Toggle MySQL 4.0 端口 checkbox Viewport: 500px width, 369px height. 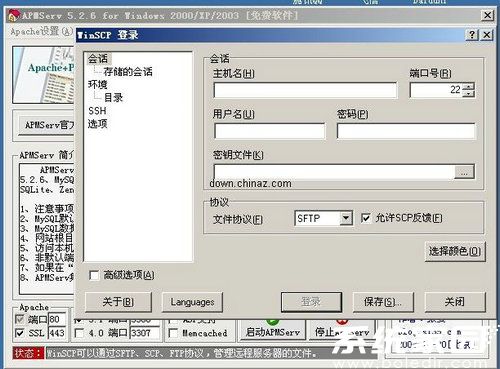80,333
